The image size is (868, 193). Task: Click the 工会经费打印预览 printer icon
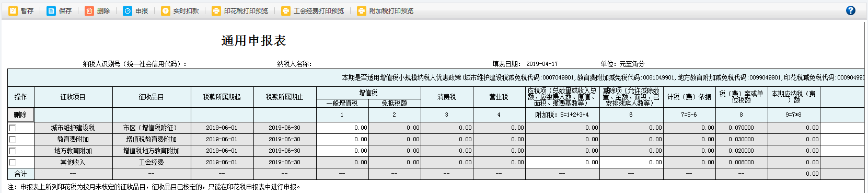tap(286, 10)
